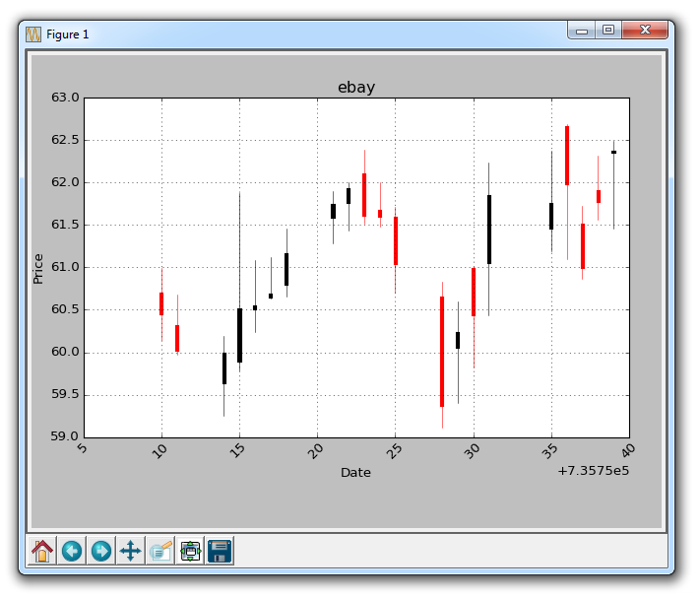
Task: Click the "Price" y-axis label
Action: click(x=37, y=268)
